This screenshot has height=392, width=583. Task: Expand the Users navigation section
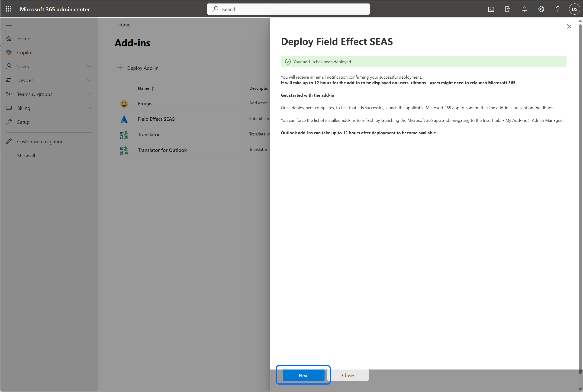pos(89,66)
